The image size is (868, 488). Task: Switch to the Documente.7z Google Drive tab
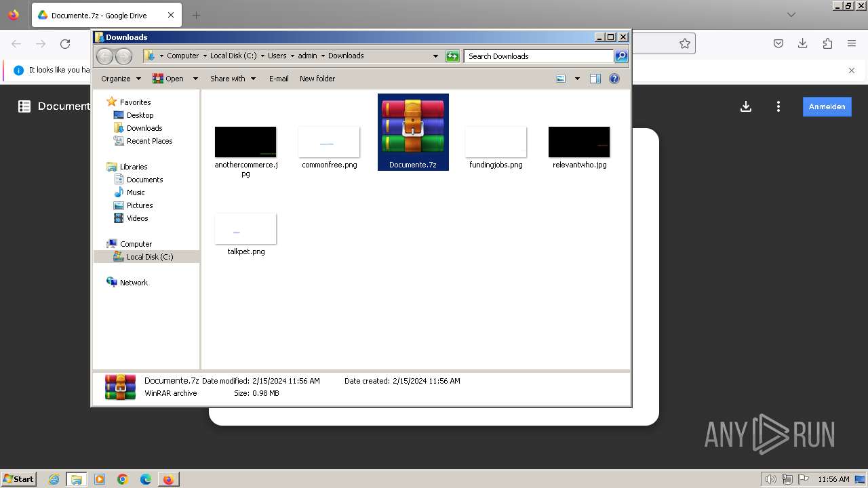coord(99,15)
